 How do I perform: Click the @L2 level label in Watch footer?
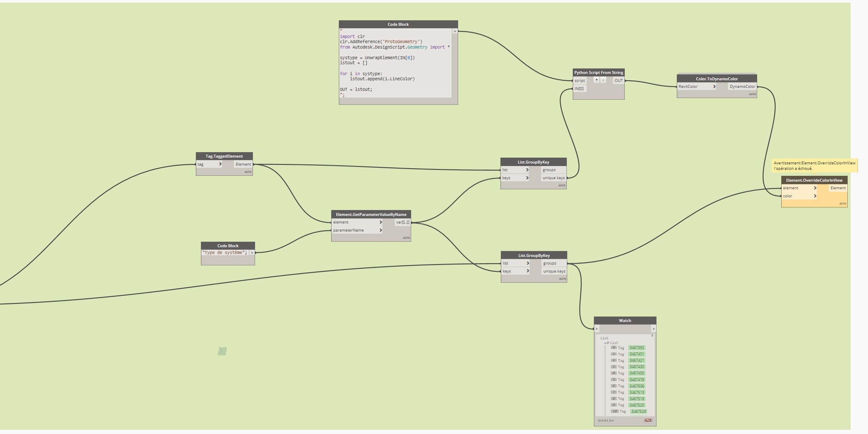[605, 420]
